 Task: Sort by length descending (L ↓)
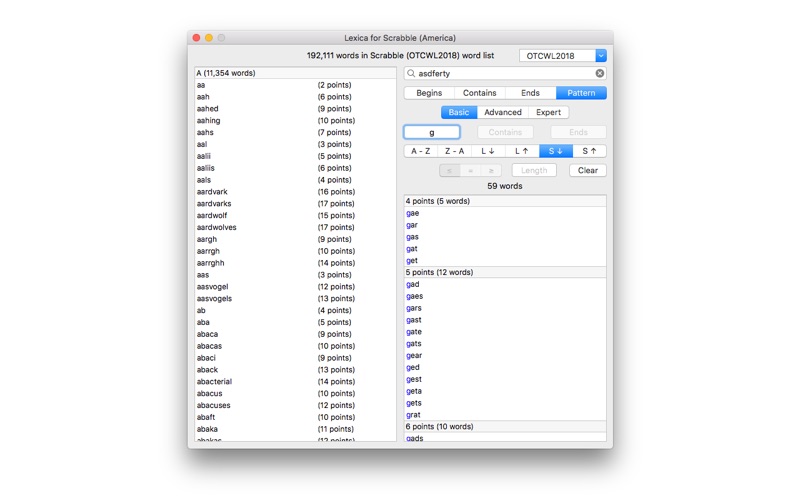[x=488, y=151]
